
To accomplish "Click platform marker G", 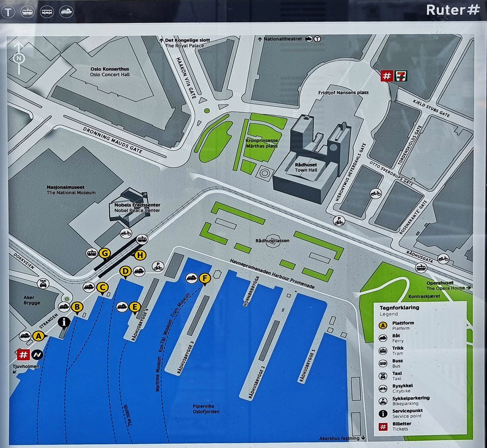I will [x=105, y=253].
